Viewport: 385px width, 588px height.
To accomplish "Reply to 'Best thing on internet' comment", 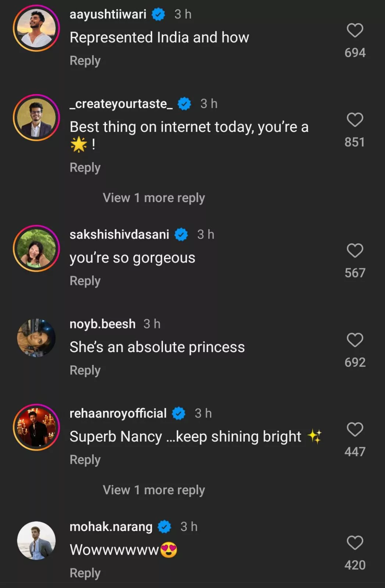I will click(85, 168).
